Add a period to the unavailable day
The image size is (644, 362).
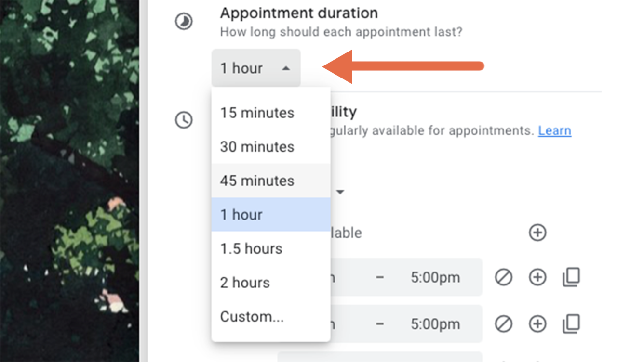(537, 233)
